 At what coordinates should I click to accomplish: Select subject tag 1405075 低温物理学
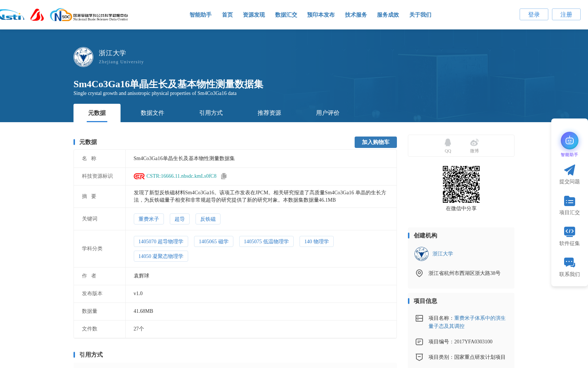[266, 241]
